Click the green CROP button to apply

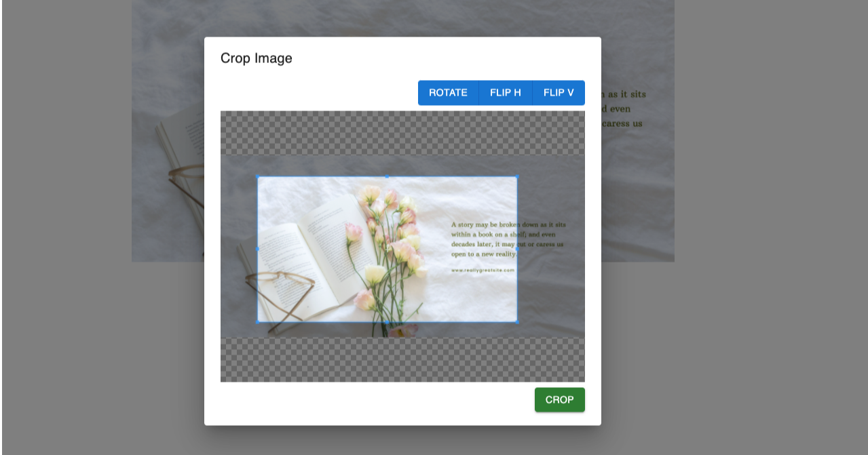click(559, 399)
